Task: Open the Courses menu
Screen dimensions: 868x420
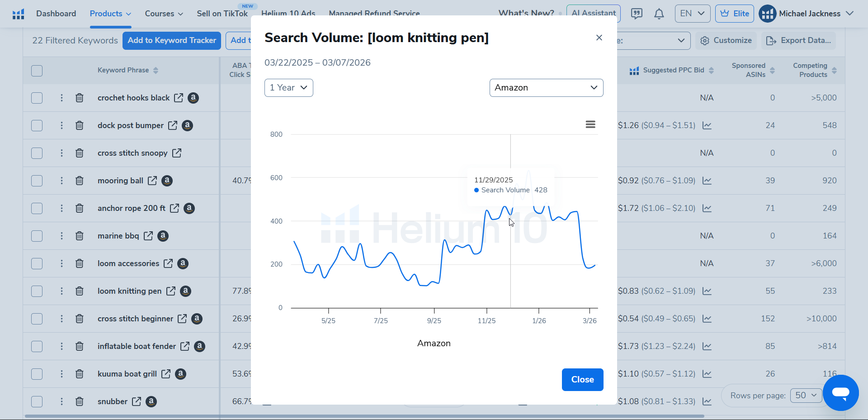Action: click(164, 14)
